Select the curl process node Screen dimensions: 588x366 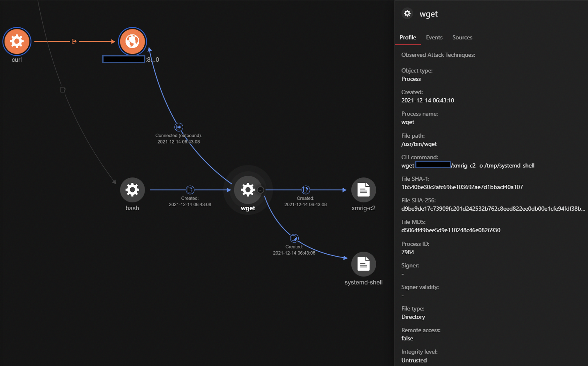[x=17, y=41]
